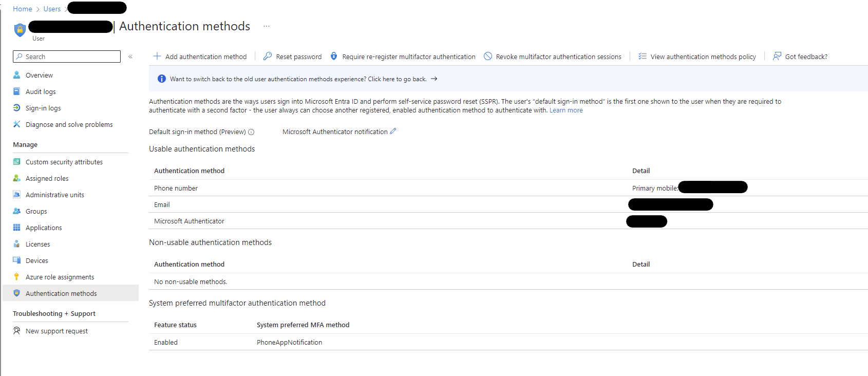The image size is (868, 376).
Task: Click the blue info icon in the banner
Action: [162, 79]
